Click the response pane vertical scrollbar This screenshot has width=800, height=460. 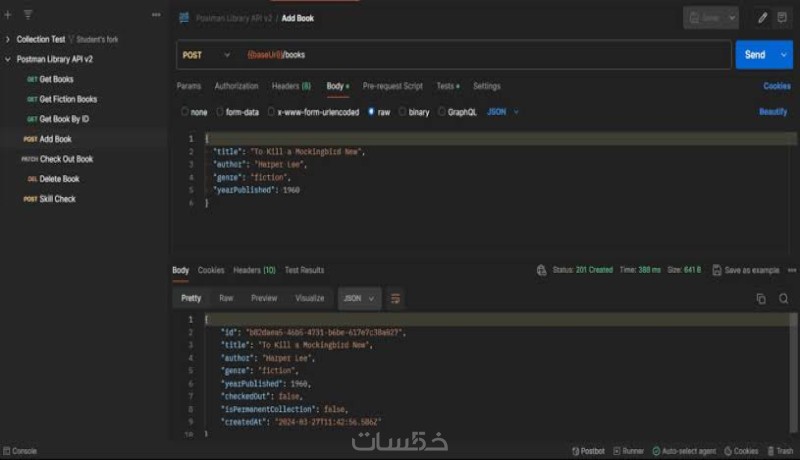[793, 372]
